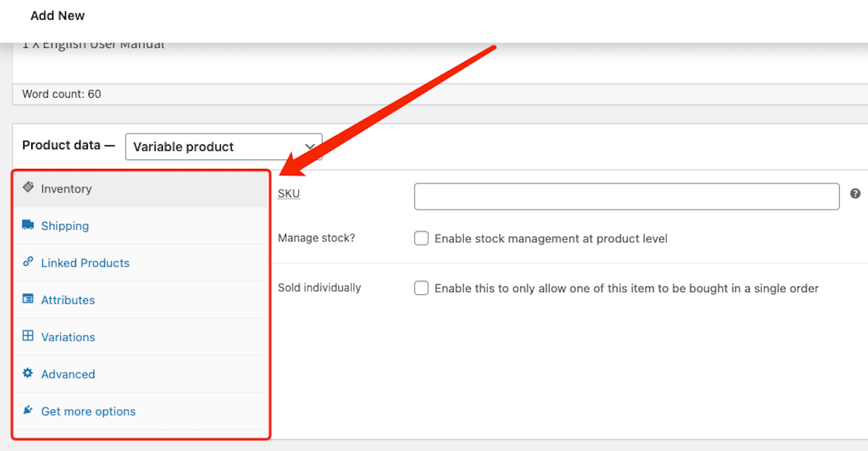Image resolution: width=868 pixels, height=451 pixels.
Task: Click the Shipping truck icon
Action: pos(28,224)
